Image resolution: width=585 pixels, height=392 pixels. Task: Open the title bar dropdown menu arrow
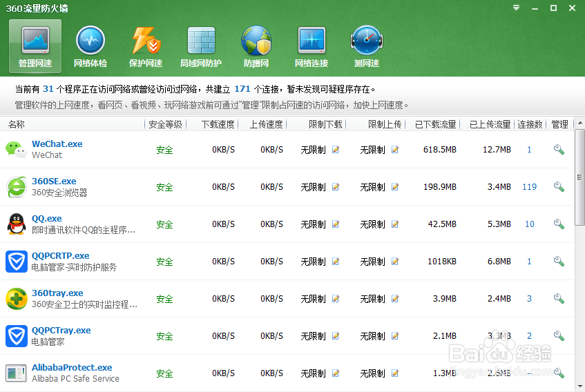click(517, 8)
